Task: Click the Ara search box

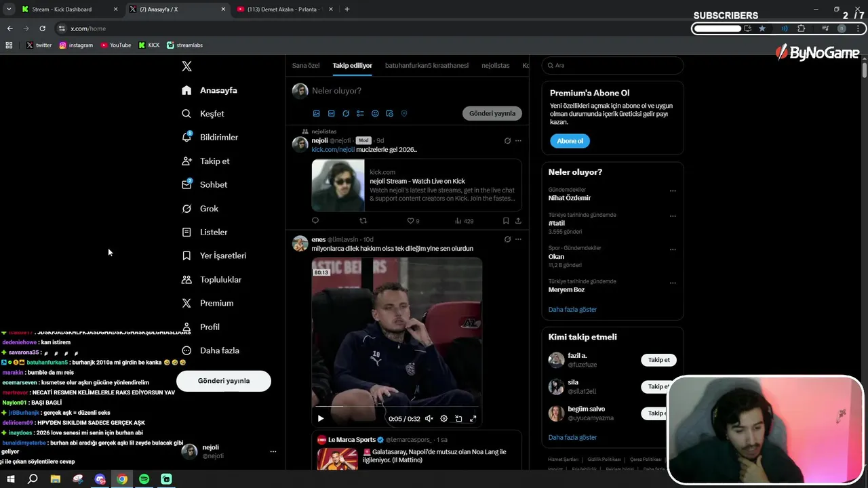Action: pos(612,65)
